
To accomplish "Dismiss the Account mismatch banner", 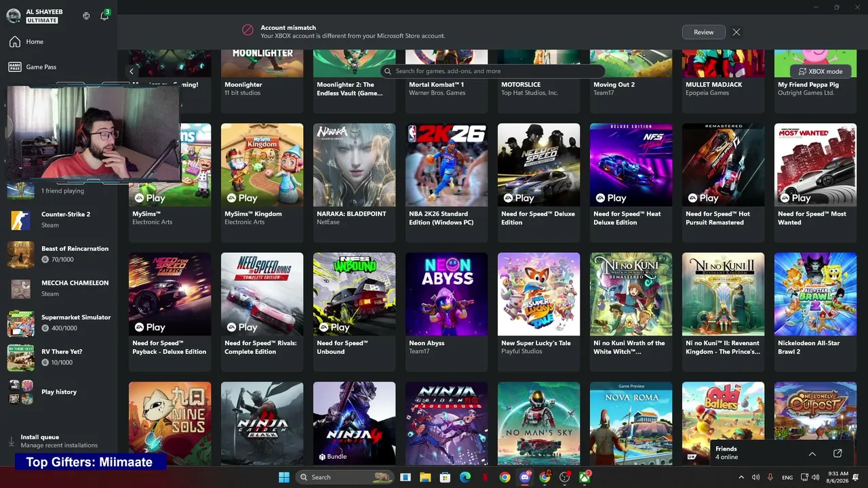I will 736,32.
